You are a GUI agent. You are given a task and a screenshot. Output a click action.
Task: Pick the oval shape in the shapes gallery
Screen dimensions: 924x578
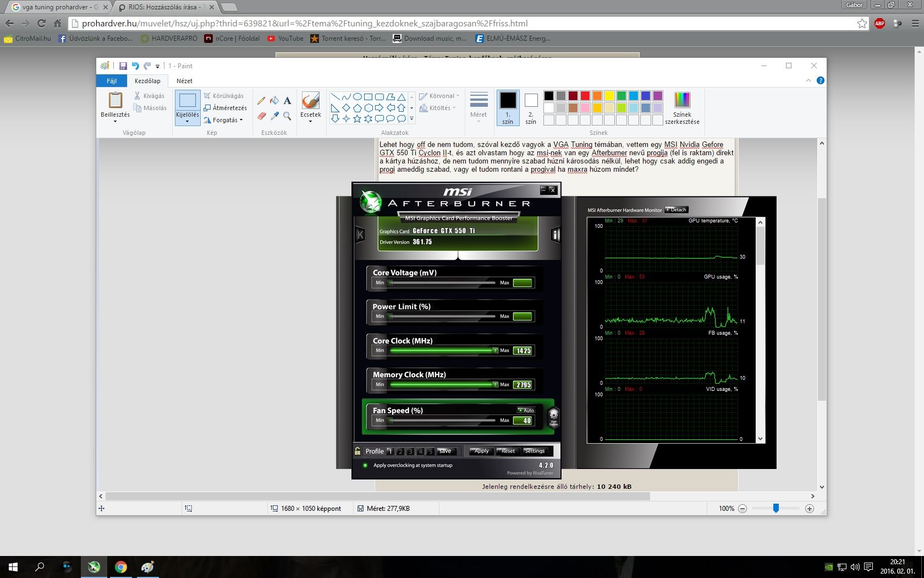(x=357, y=96)
